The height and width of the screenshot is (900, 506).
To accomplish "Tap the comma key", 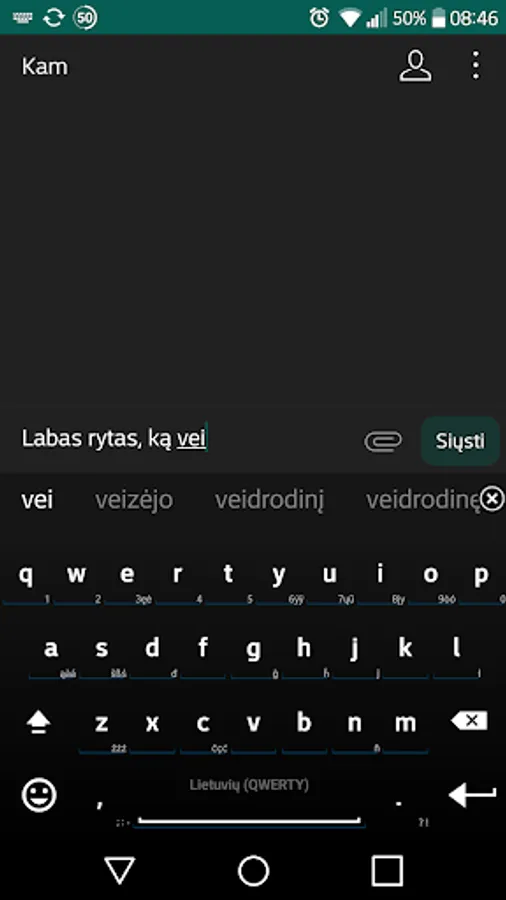I will pos(100,801).
